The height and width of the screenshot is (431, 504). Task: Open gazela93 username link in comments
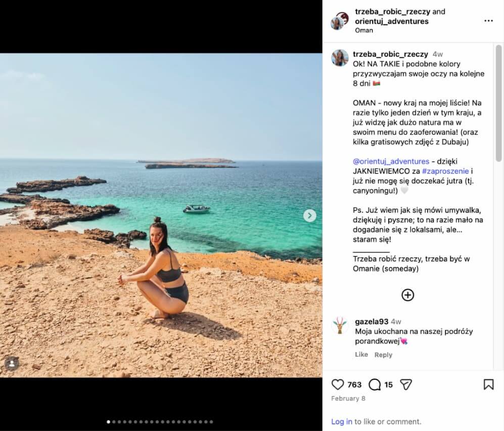tap(372, 322)
